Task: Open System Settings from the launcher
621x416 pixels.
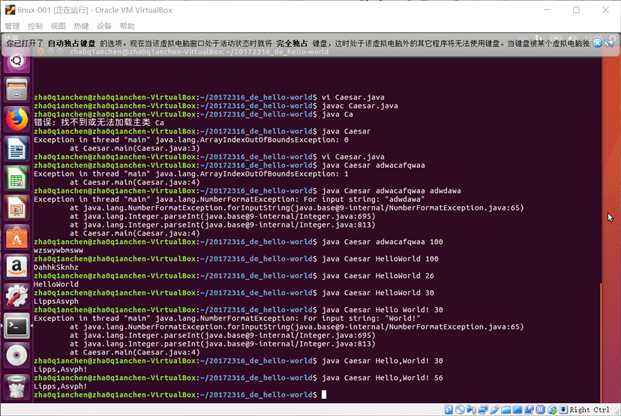Action: point(16,296)
